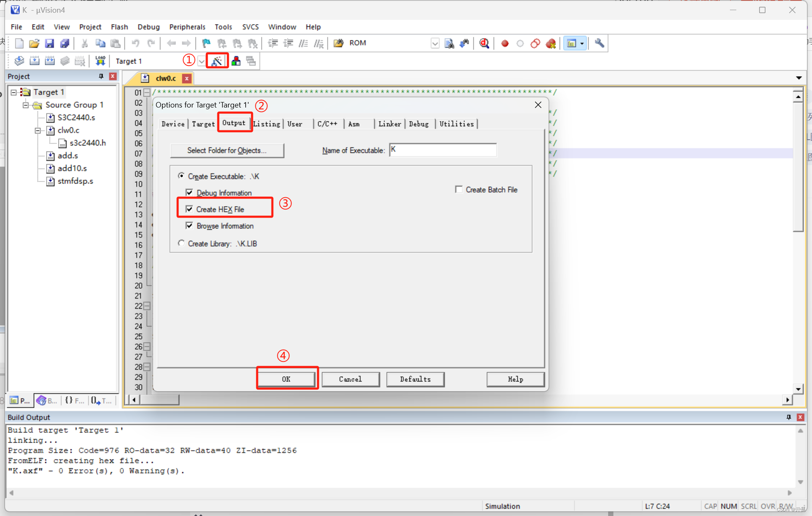Open Manage Components blocks icon
Viewport: 812px width, 516px height.
click(236, 61)
